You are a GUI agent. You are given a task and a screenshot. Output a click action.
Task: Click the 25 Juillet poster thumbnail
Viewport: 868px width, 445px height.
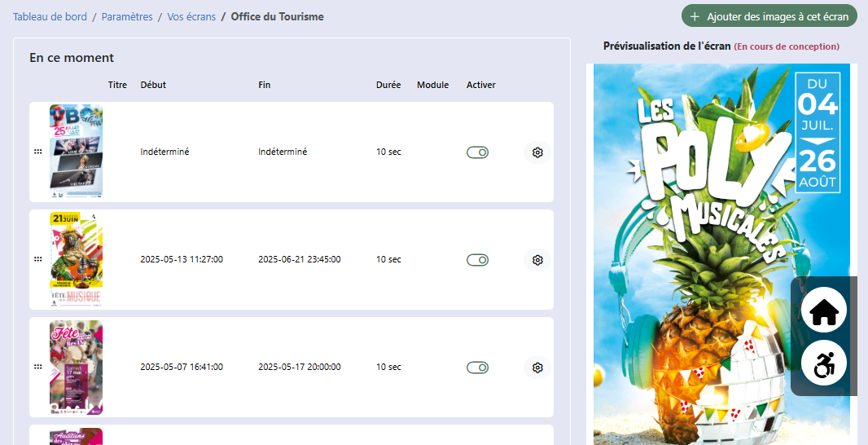(x=76, y=151)
